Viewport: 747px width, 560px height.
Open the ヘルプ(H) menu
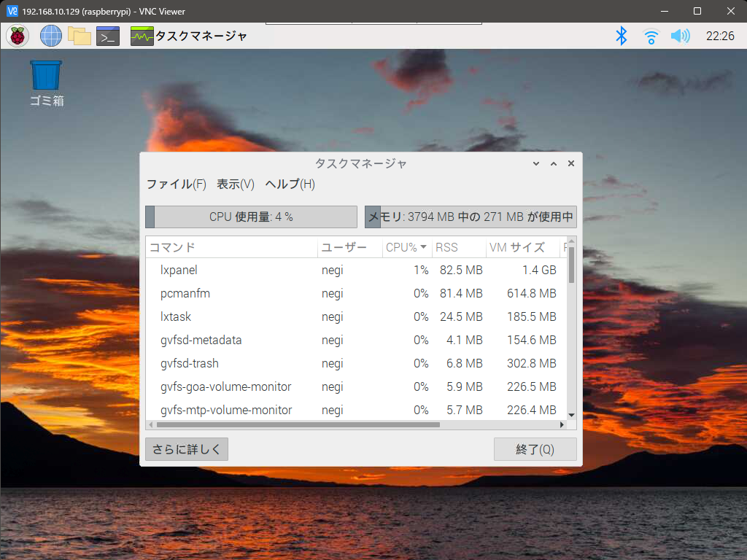(290, 184)
